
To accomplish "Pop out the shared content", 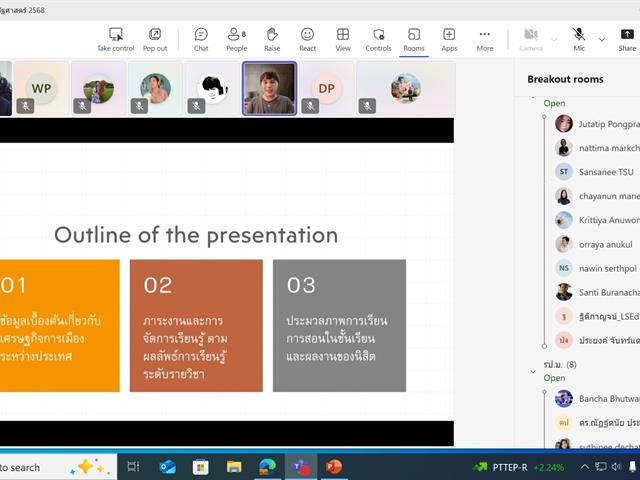I will coord(155,39).
